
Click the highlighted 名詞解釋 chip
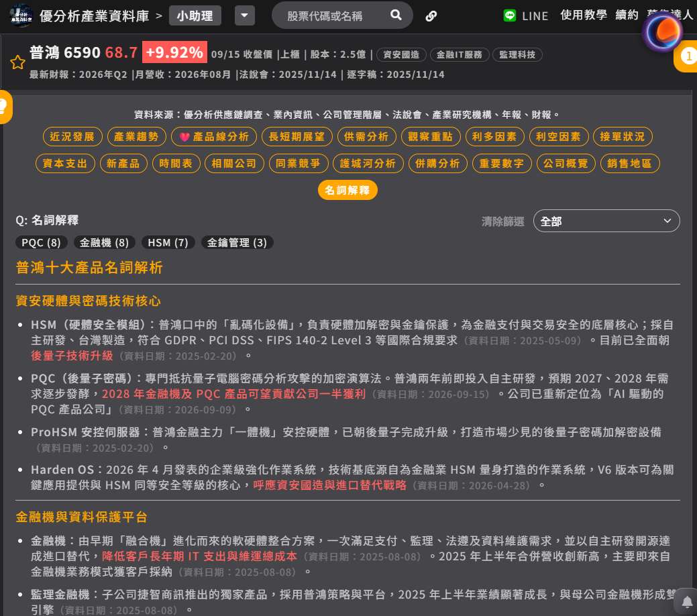347,190
